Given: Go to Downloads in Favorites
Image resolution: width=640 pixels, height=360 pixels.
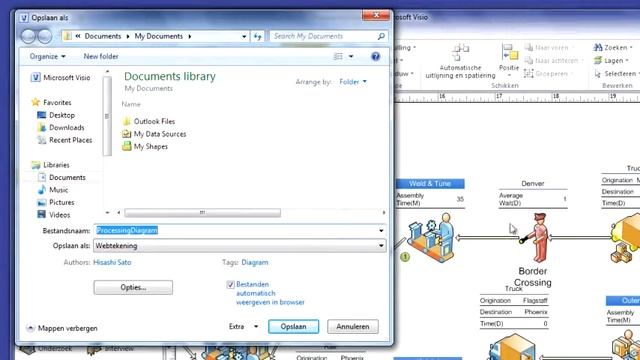Looking at the screenshot, I should point(61,127).
